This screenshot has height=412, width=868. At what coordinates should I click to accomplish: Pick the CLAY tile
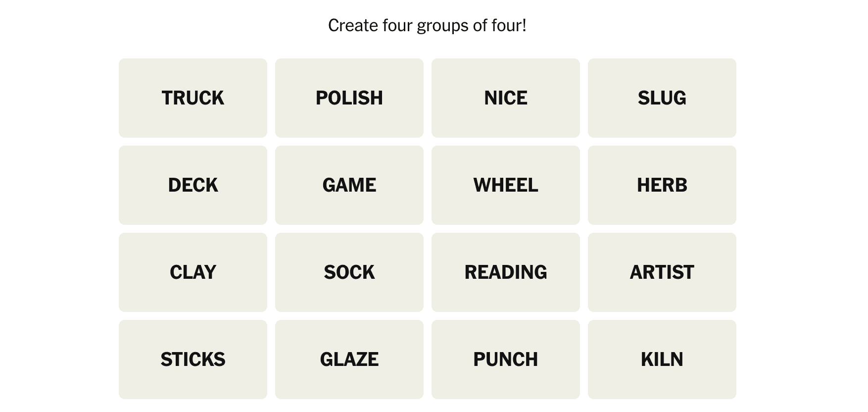tap(193, 272)
